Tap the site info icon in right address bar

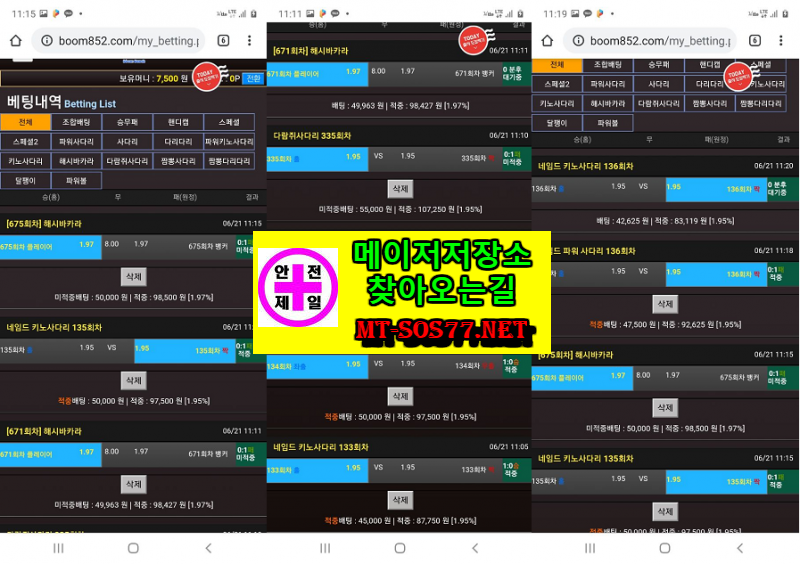578,41
